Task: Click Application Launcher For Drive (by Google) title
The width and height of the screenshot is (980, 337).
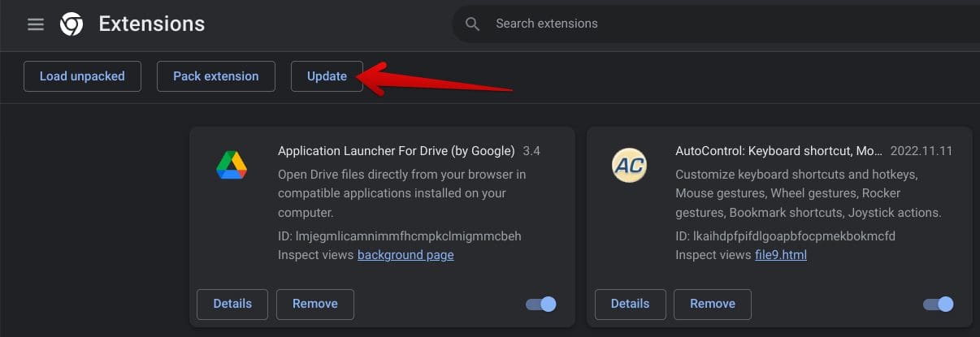Action: 397,151
